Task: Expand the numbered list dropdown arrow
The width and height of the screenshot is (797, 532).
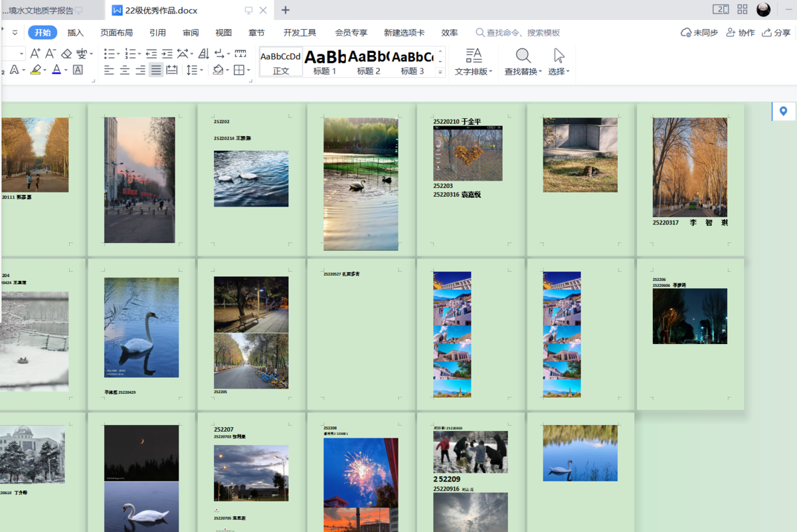Action: point(139,54)
